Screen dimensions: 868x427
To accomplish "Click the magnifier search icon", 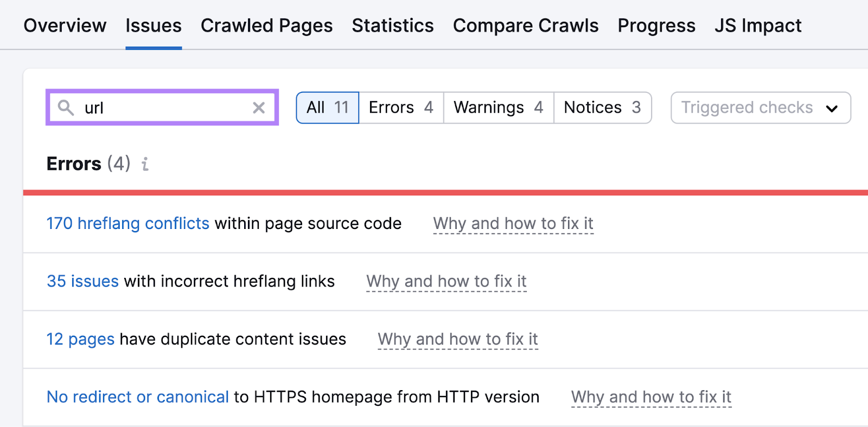I will pos(66,107).
